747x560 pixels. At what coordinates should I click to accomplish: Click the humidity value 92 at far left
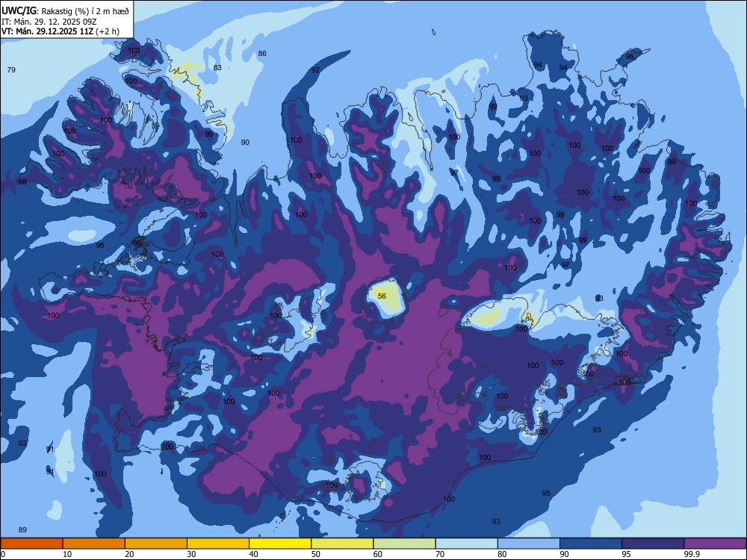click(22, 444)
